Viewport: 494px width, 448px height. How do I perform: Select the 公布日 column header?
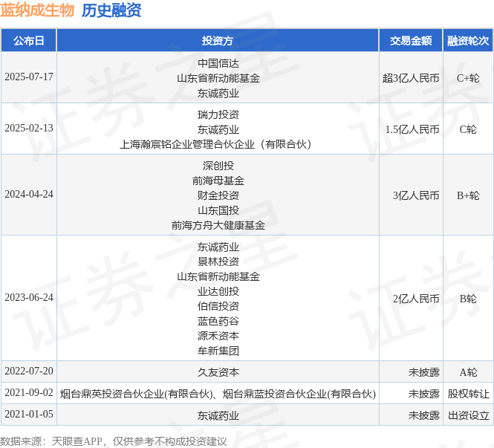29,41
